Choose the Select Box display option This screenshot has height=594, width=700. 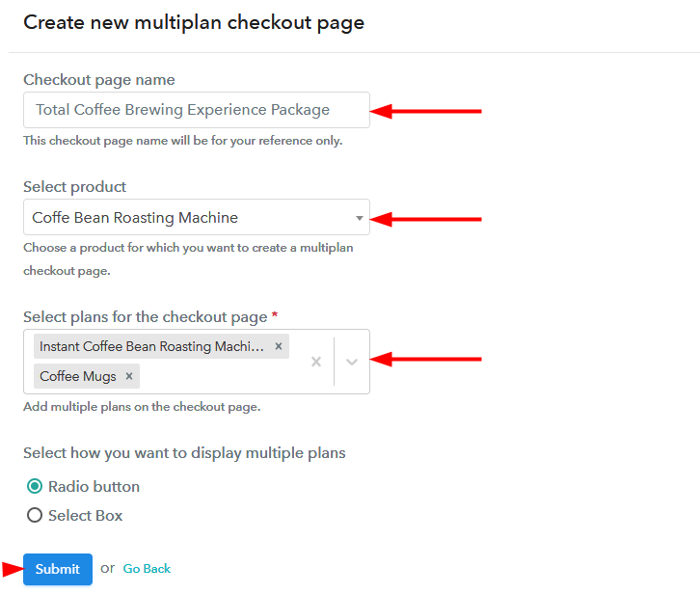tap(35, 516)
